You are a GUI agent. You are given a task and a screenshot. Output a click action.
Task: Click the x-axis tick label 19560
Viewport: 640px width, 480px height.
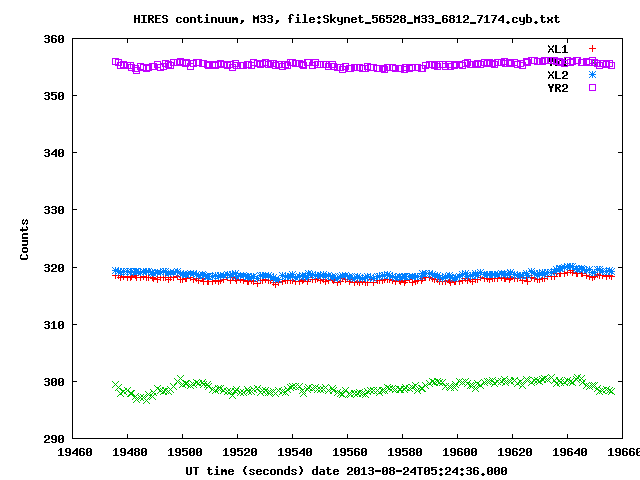[x=349, y=452]
